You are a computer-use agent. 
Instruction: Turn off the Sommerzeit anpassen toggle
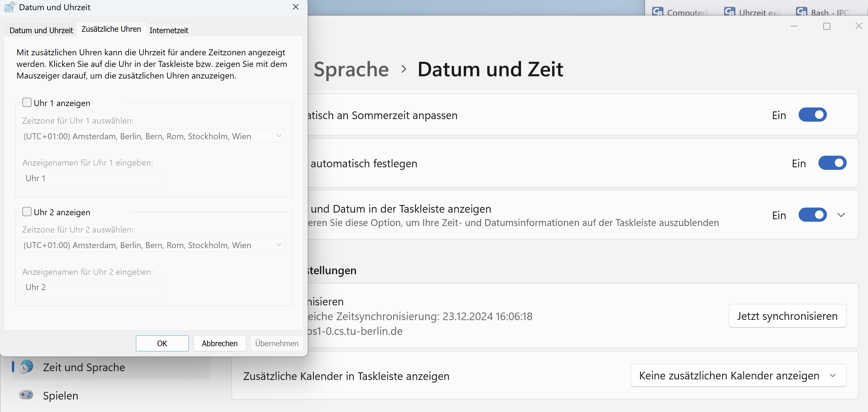coord(812,115)
